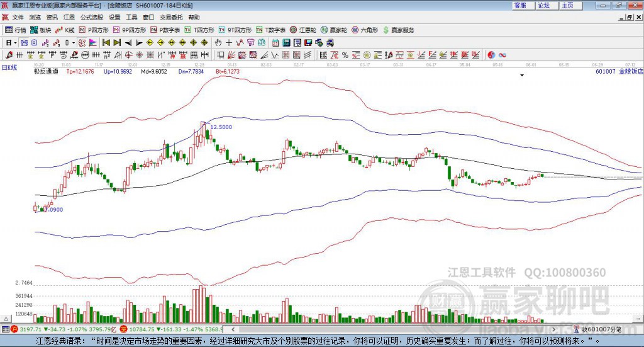Click the 601007 金陵饭店 stock label
Screen dimensions: 644x347
619,72
